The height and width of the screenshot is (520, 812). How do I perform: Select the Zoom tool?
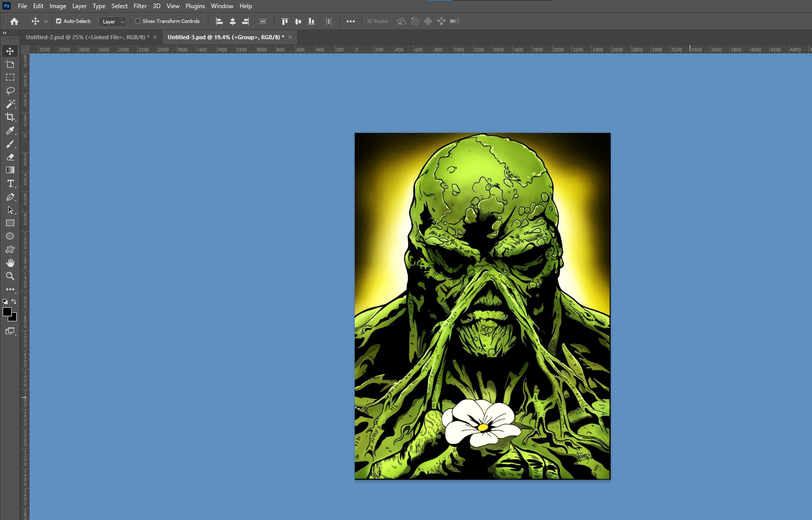(x=10, y=276)
